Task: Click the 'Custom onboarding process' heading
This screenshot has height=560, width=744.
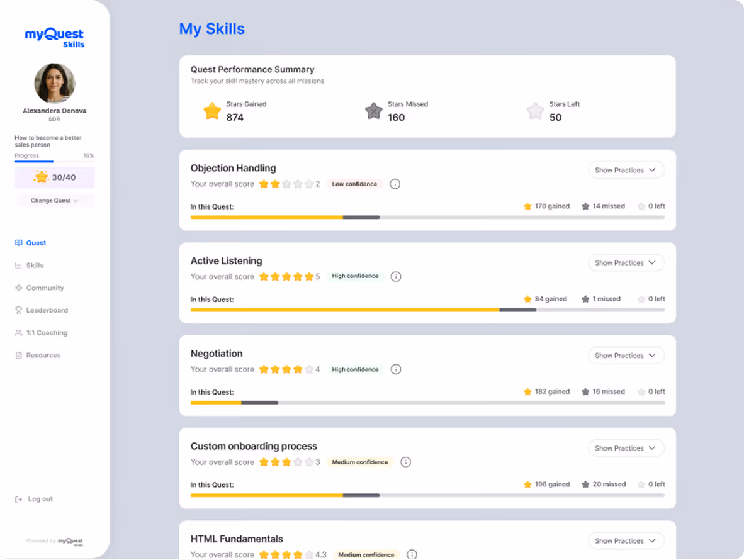Action: coord(254,447)
